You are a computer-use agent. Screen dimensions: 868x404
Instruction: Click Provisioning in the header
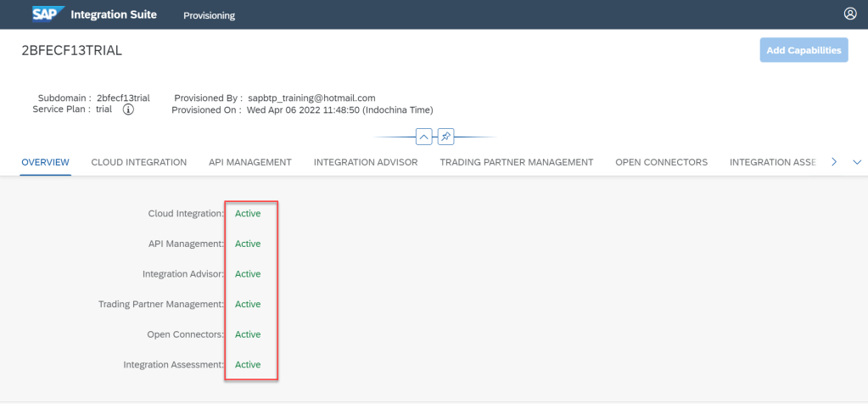[210, 15]
